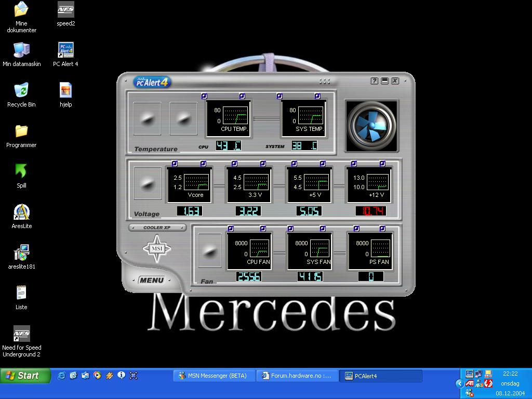Click the Vcore voltage graph
This screenshot has width=532, height=399.
tap(189, 185)
